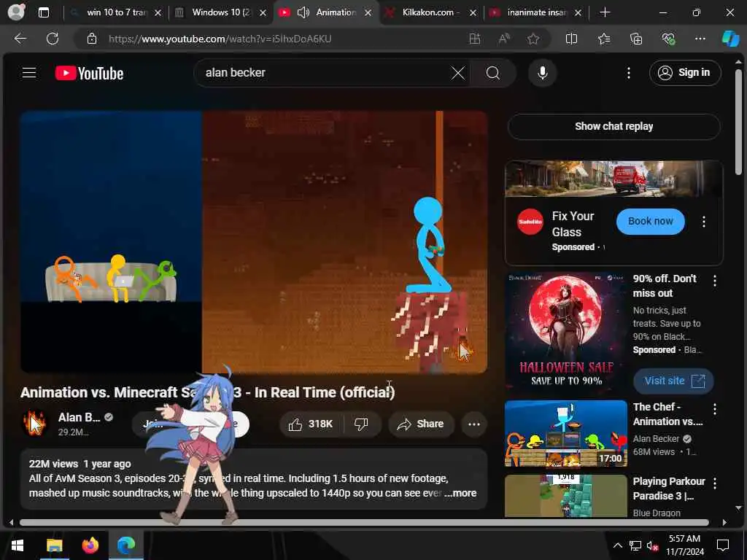The image size is (747, 560).
Task: Clear the search query text
Action: pos(458,73)
